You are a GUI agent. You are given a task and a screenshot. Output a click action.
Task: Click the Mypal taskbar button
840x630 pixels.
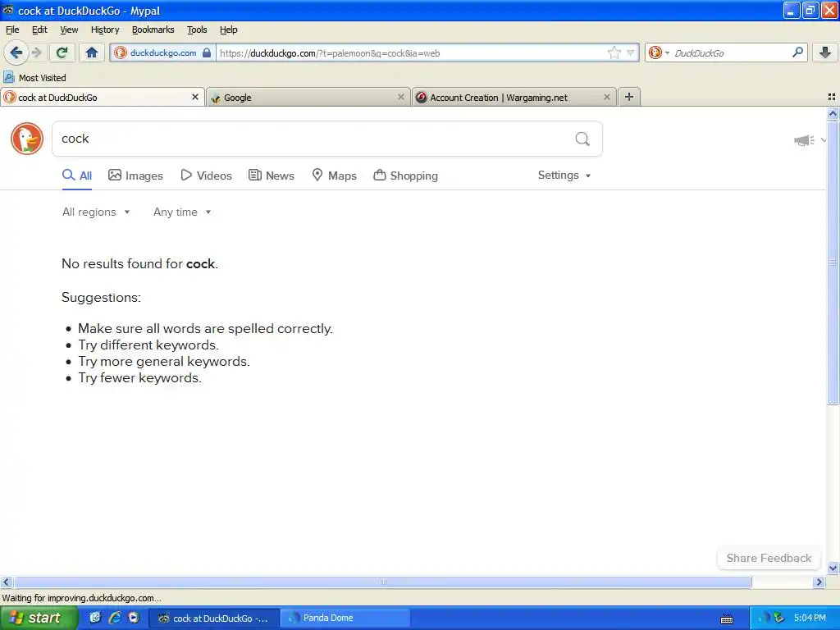coord(213,618)
